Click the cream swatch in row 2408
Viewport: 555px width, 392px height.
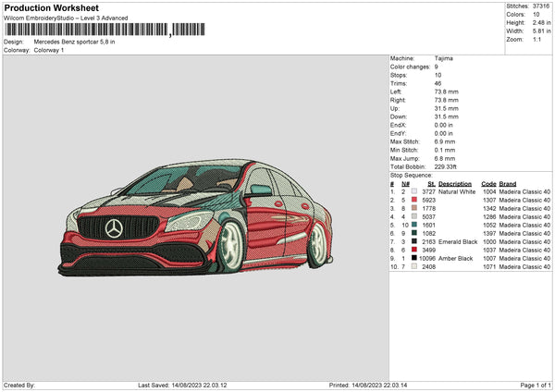414,266
